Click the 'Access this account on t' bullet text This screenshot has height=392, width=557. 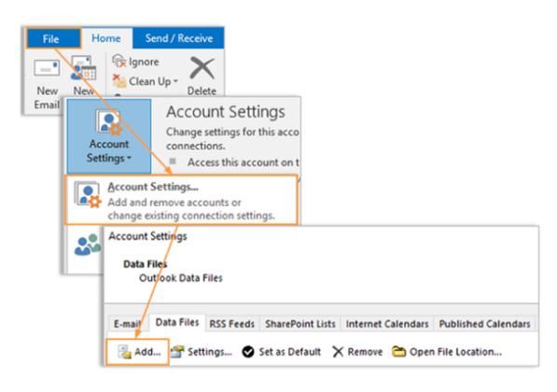coord(244,162)
